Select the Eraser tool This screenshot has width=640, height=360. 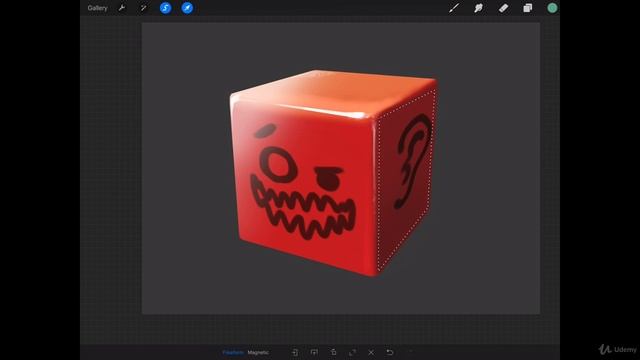[x=503, y=8]
